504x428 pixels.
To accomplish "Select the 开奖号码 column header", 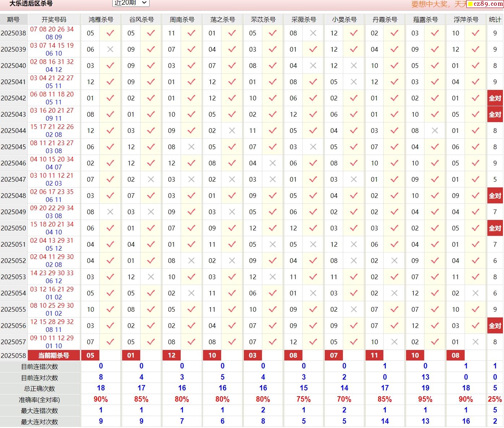I will click(54, 20).
